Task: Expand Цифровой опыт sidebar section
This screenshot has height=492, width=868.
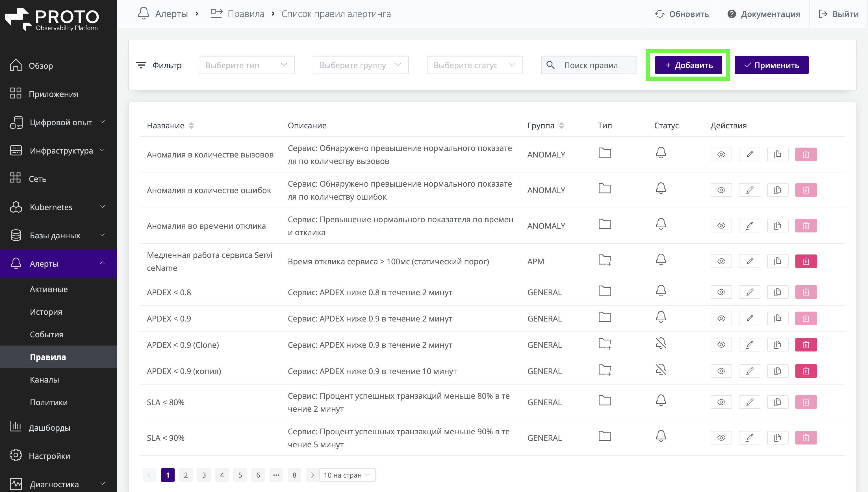Action: (59, 122)
